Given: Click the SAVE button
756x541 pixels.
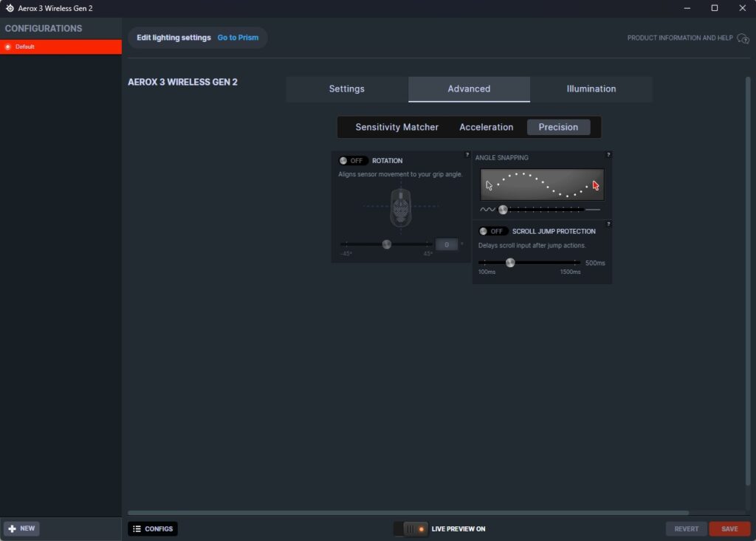Looking at the screenshot, I should 729,529.
